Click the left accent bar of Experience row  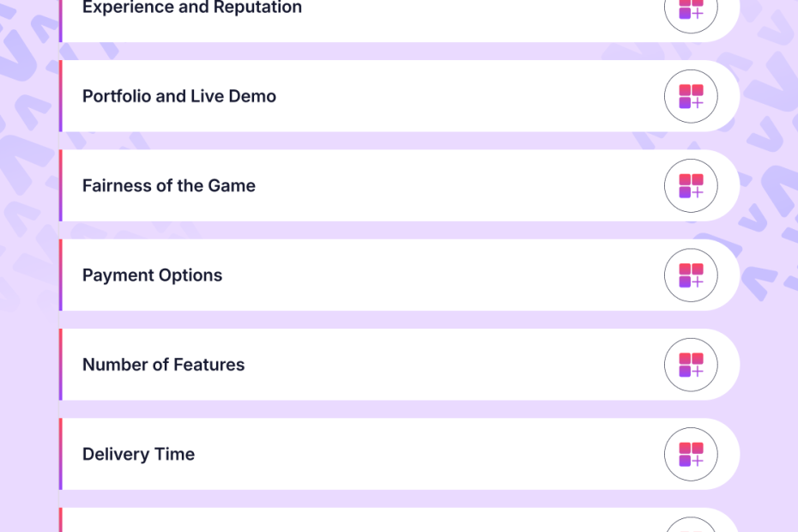click(61, 17)
